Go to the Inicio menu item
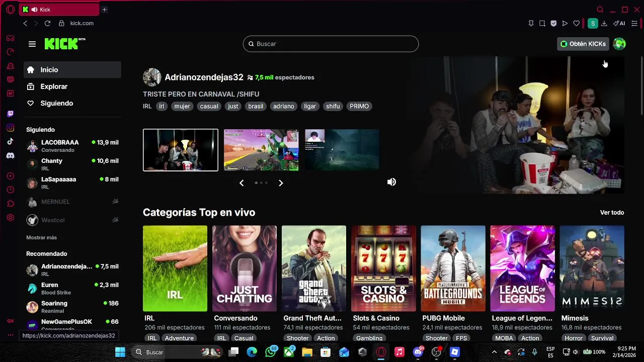 click(x=72, y=70)
